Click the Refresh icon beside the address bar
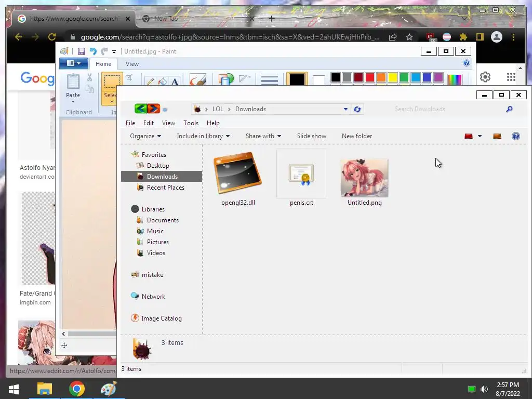 pos(357,109)
